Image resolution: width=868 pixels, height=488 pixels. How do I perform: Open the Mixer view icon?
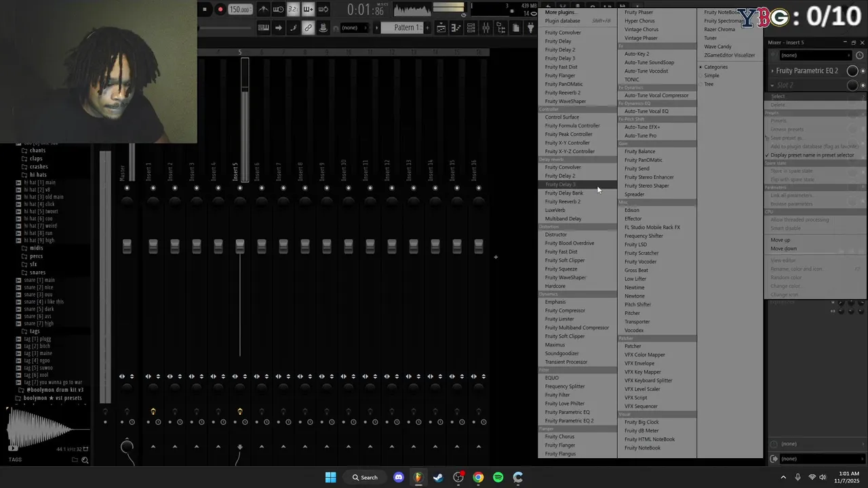click(486, 28)
